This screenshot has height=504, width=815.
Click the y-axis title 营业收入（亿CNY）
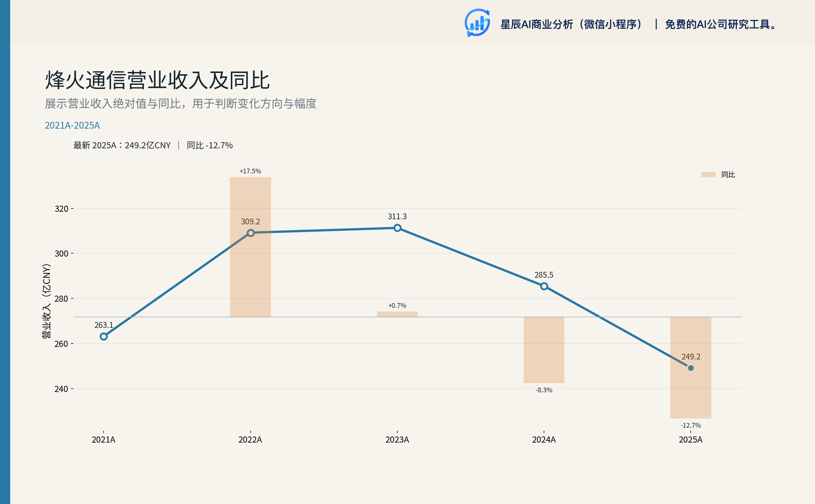[x=46, y=301]
